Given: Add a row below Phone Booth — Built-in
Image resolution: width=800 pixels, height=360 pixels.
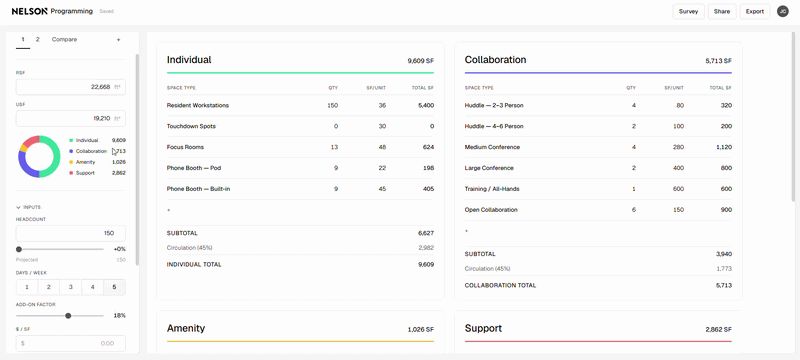Looking at the screenshot, I should (168, 210).
